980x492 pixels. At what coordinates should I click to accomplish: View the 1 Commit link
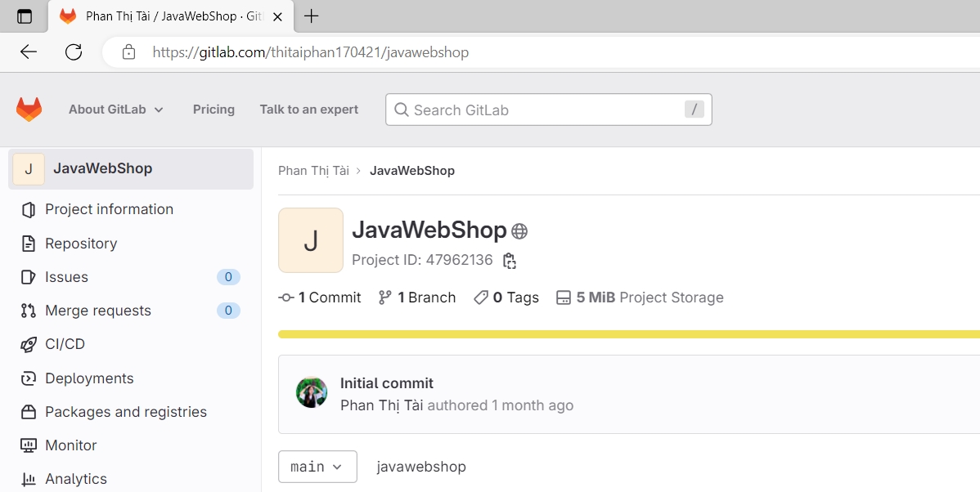click(319, 297)
